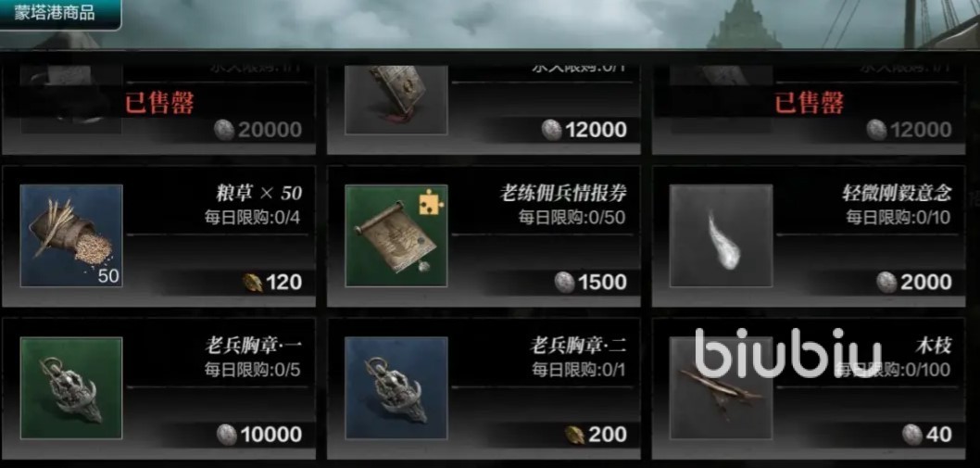Select the 木枝 wooden branch icon

click(x=722, y=388)
